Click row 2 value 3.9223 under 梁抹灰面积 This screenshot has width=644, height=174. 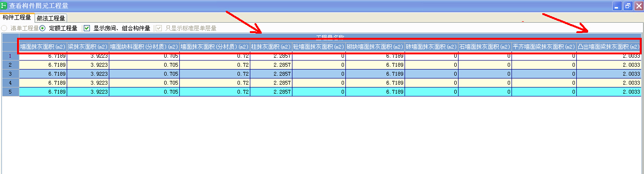coord(88,65)
